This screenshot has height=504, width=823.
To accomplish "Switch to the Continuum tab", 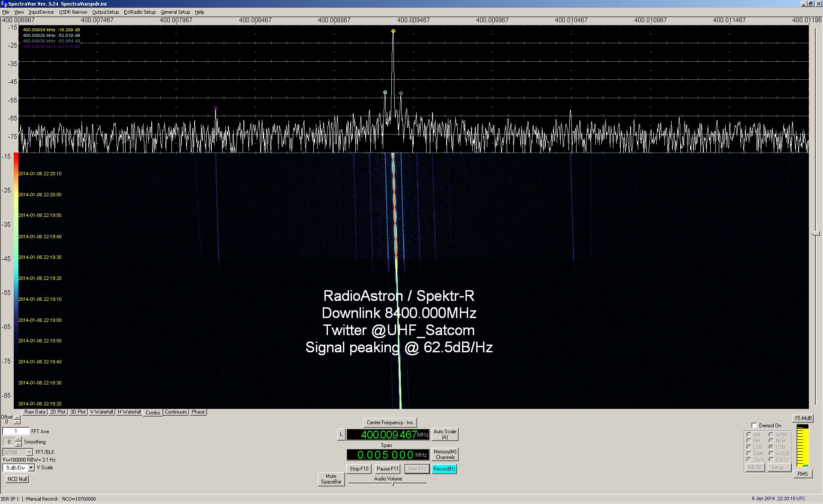I will click(x=176, y=412).
